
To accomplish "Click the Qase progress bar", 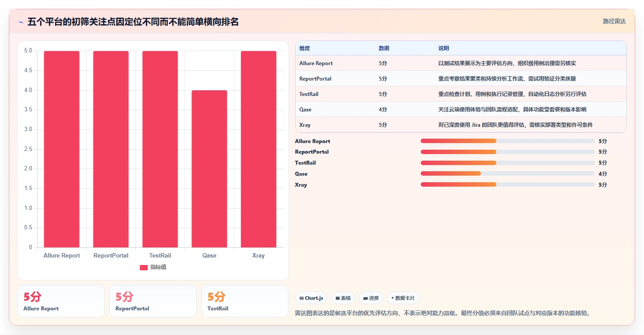I will pos(507,173).
